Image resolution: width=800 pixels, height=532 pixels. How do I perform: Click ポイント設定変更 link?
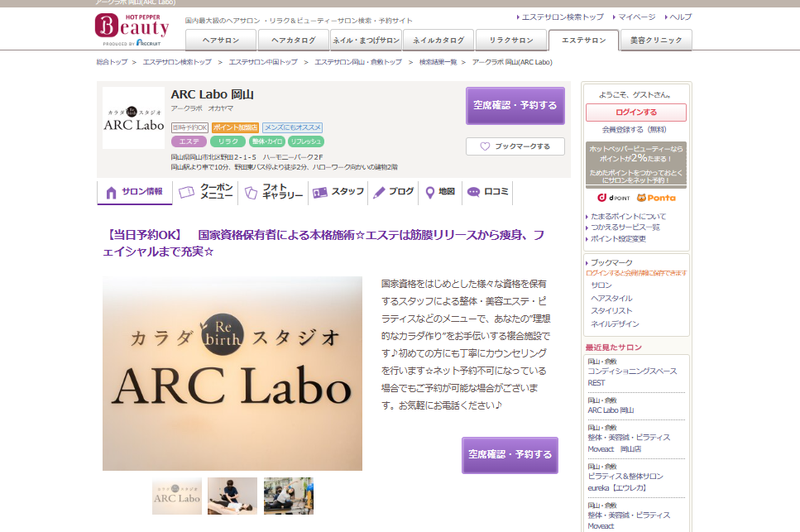[x=618, y=239]
